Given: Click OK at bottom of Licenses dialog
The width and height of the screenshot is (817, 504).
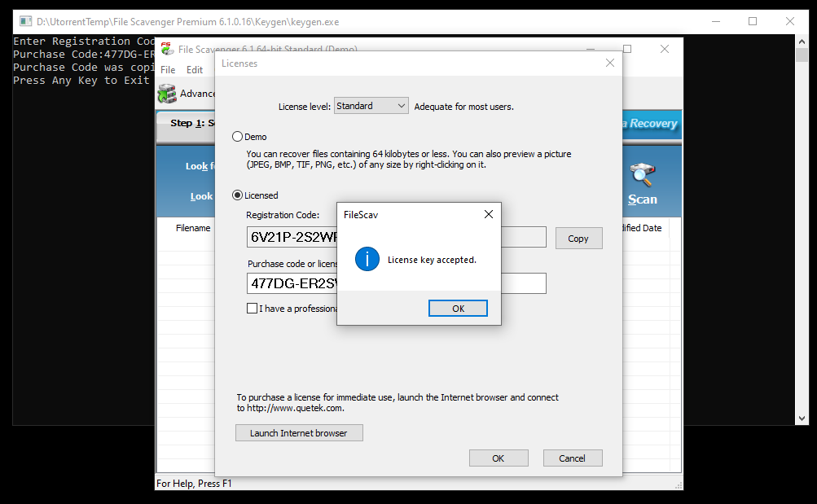Looking at the screenshot, I should tap(499, 458).
